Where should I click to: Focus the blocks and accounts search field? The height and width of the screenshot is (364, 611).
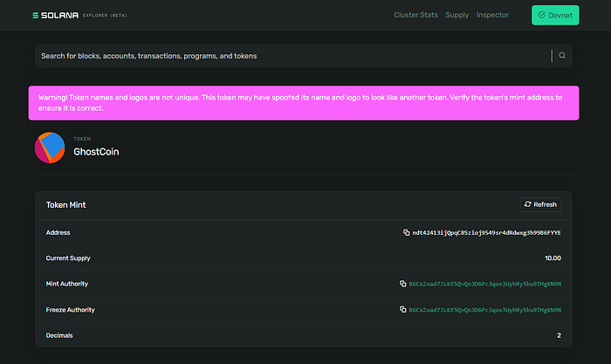point(288,56)
